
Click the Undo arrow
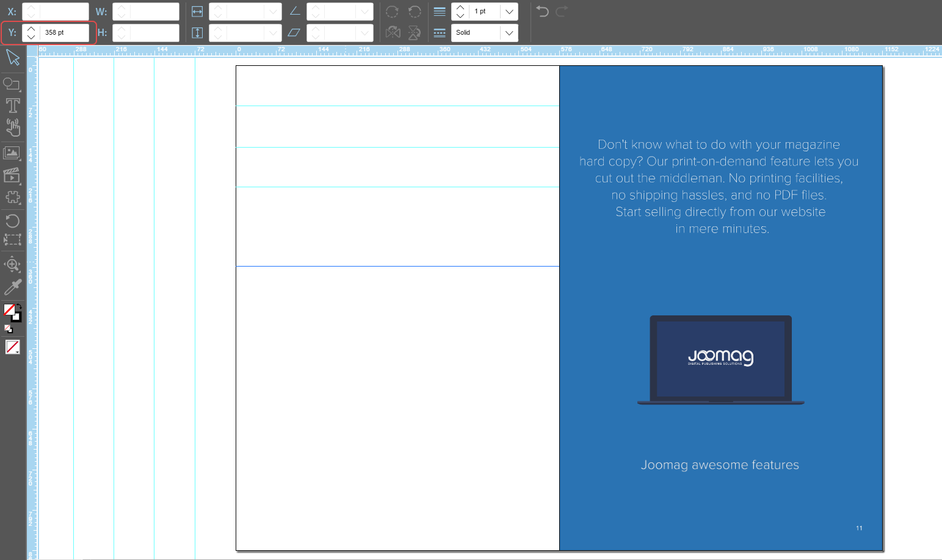[x=542, y=12]
